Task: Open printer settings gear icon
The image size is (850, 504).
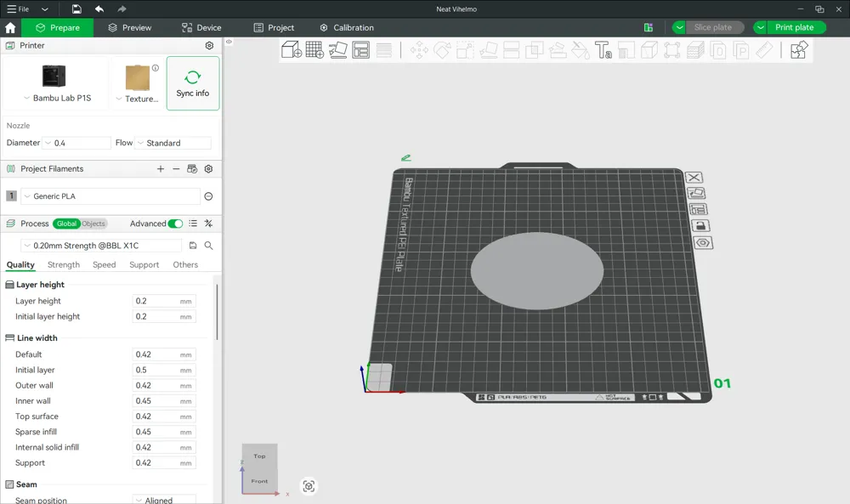Action: coord(209,46)
